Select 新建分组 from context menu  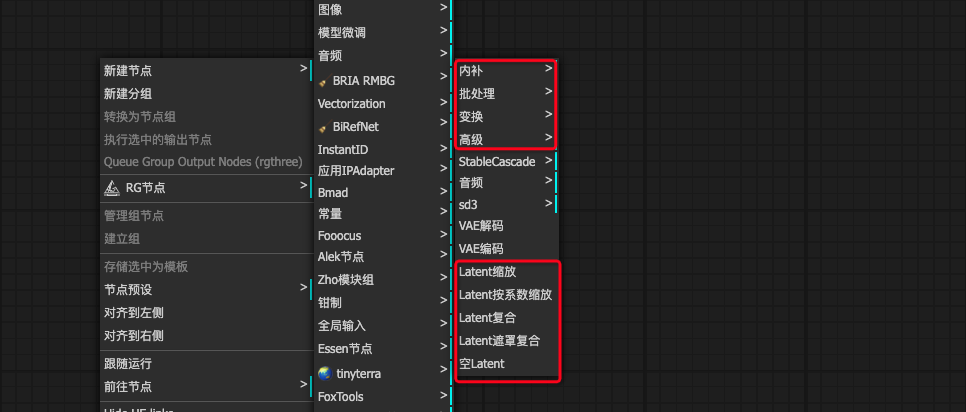[206, 94]
